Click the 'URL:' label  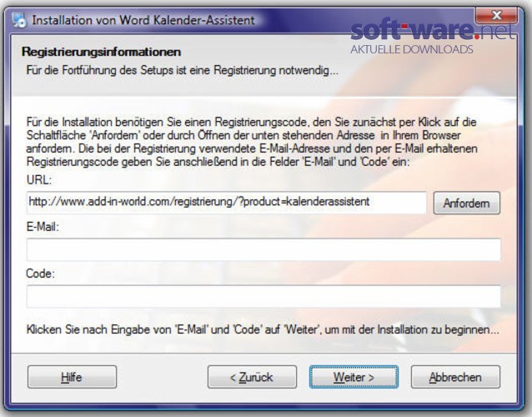point(39,180)
